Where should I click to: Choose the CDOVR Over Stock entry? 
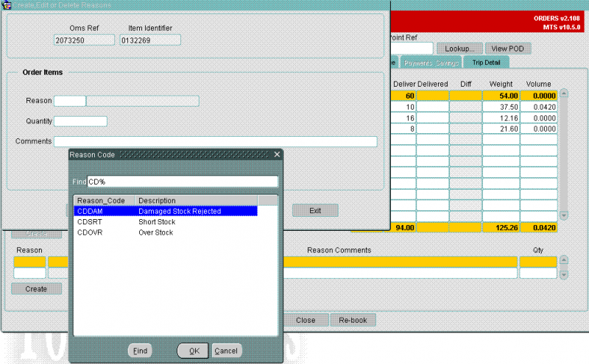click(166, 232)
